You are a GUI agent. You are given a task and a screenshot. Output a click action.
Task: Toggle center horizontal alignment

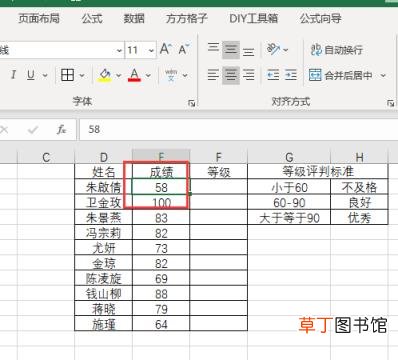coord(231,75)
